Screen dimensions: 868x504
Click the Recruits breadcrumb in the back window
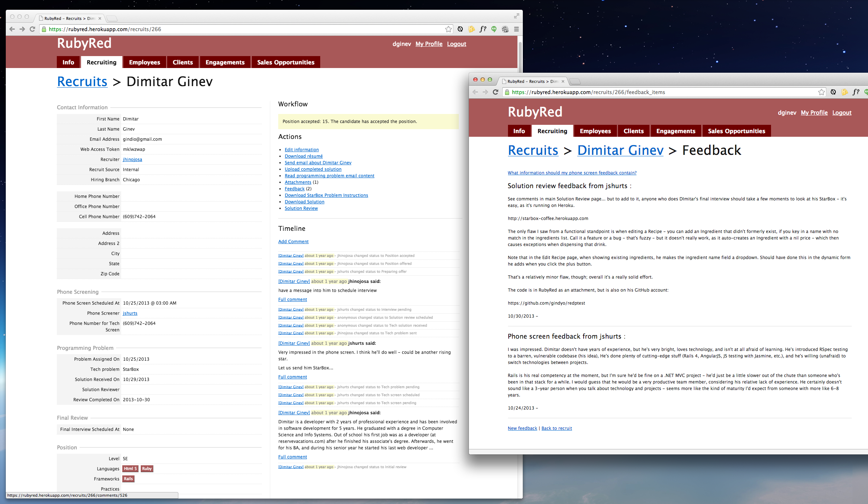[x=82, y=81]
